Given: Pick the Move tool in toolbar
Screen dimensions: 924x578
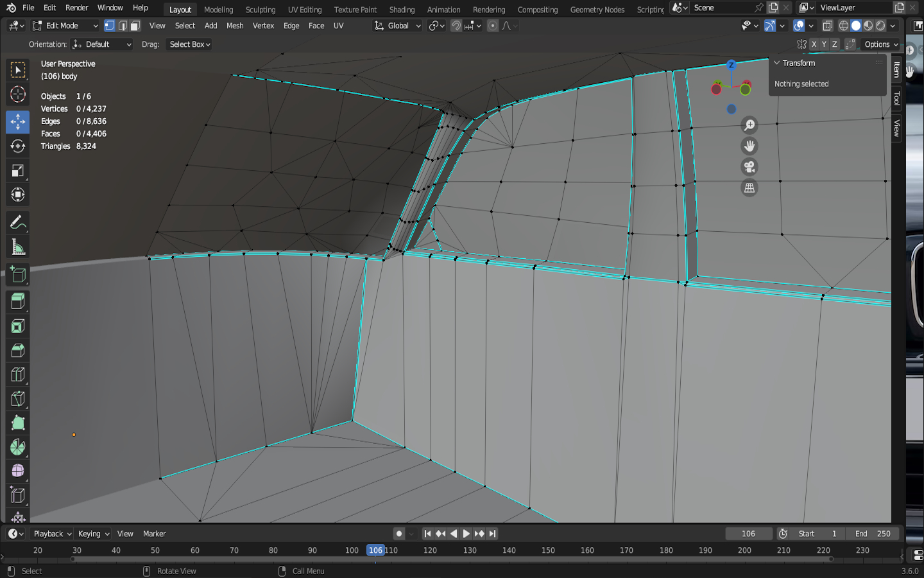Looking at the screenshot, I should 18,121.
